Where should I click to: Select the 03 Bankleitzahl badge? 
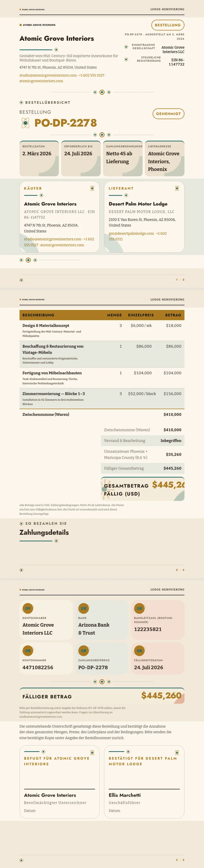(139, 608)
